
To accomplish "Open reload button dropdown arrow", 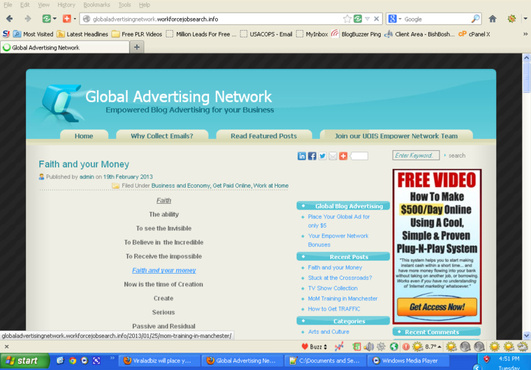I will point(55,19).
